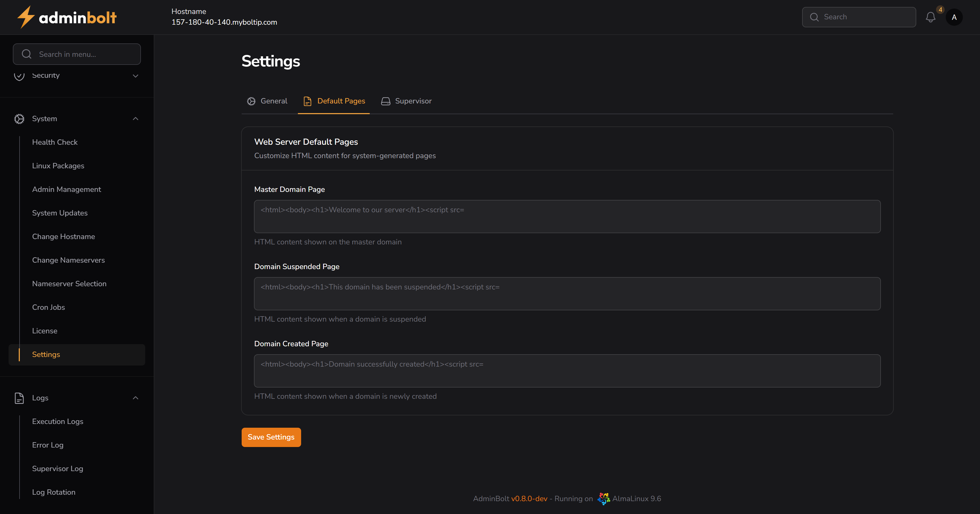Click the System gear icon in sidebar
Image resolution: width=980 pixels, height=514 pixels.
(19, 119)
